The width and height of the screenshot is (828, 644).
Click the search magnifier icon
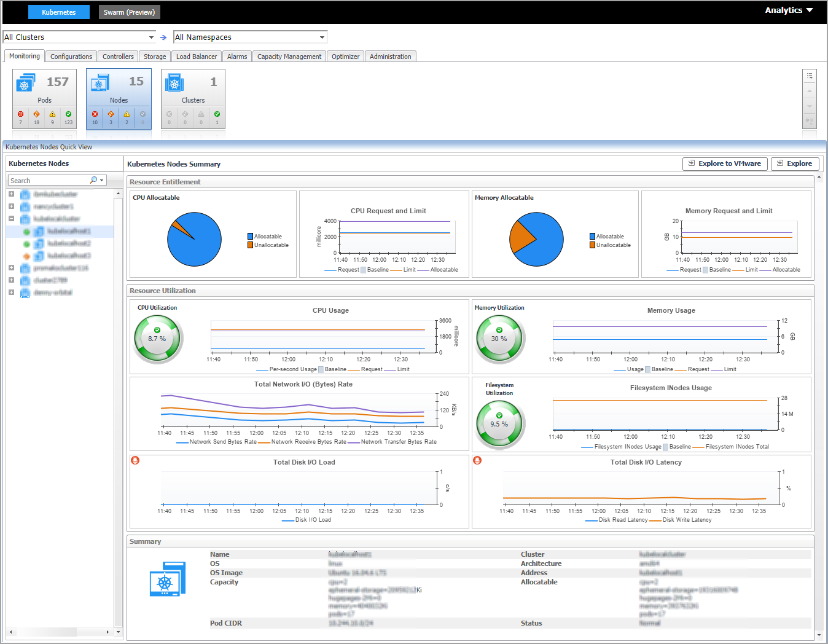click(x=93, y=180)
